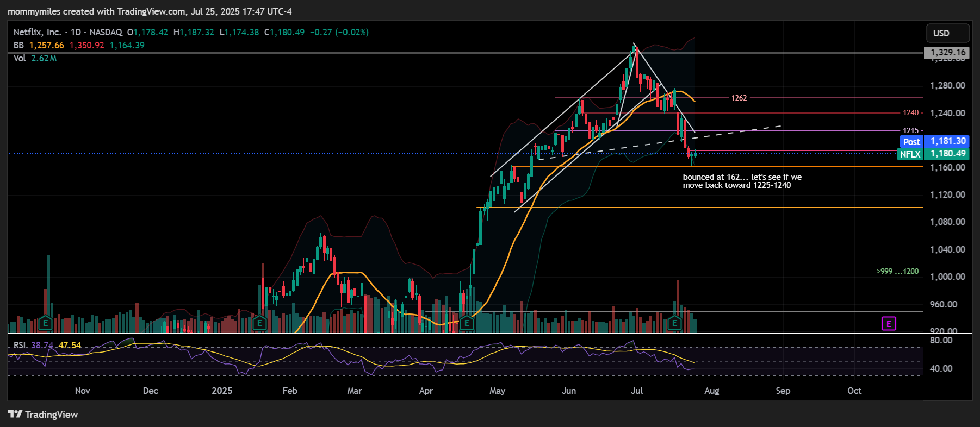Click the earnings E marker in July

click(674, 324)
